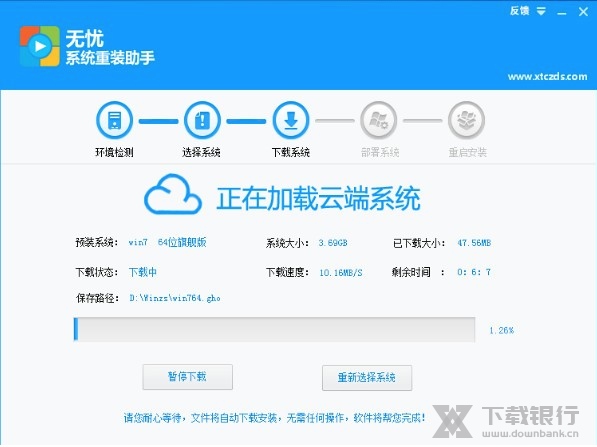Click the 环境检测 computer step icon
The height and width of the screenshot is (447, 597).
[x=114, y=120]
